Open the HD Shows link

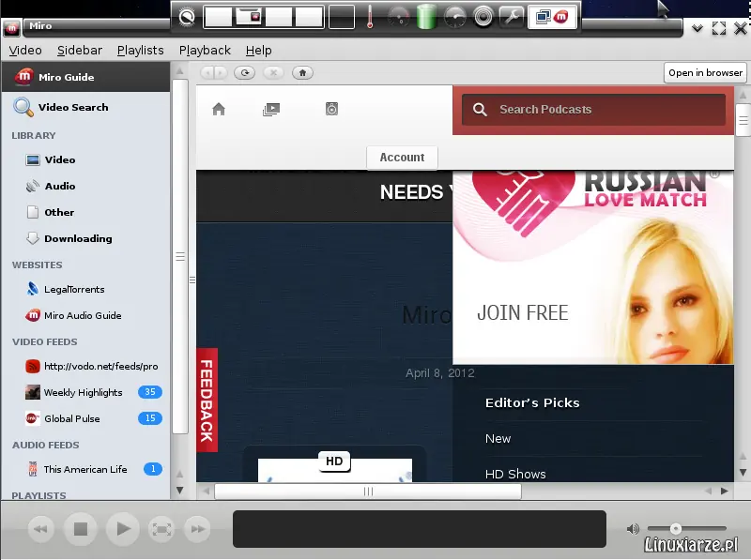pos(515,475)
